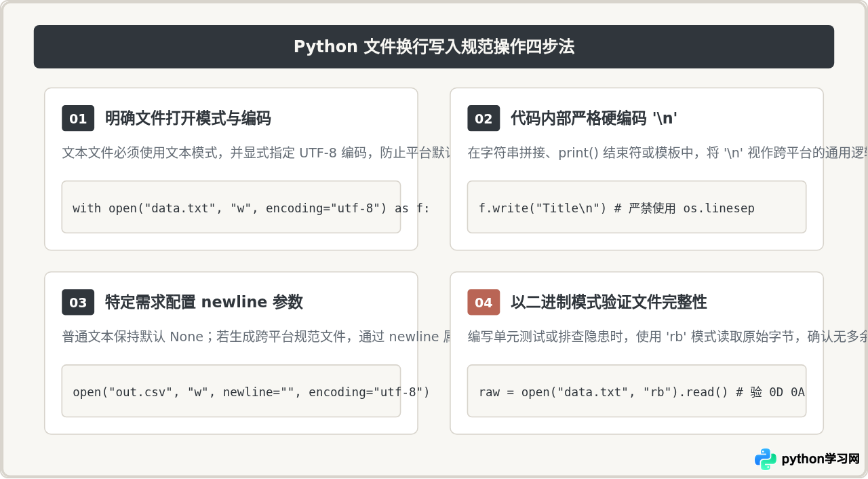Click the 01 step badge

[78, 118]
